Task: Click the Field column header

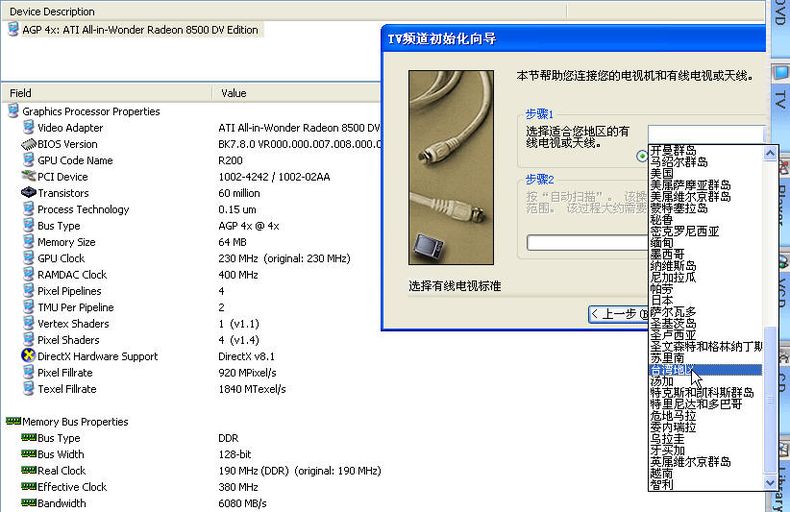Action: coord(106,93)
